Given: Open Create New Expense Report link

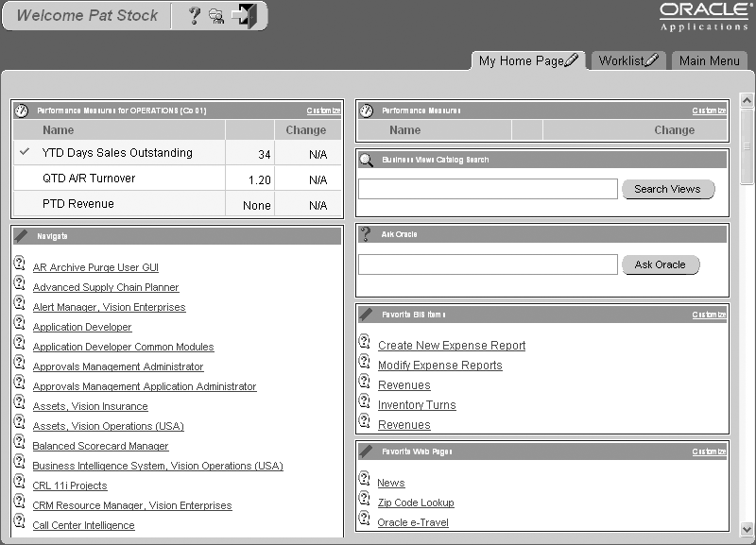Looking at the screenshot, I should [x=452, y=346].
